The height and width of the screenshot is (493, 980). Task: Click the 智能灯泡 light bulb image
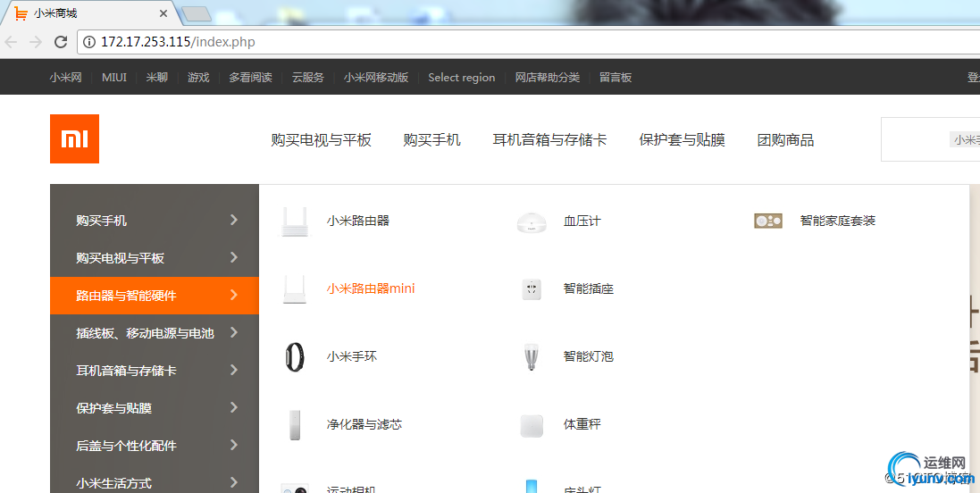click(532, 356)
